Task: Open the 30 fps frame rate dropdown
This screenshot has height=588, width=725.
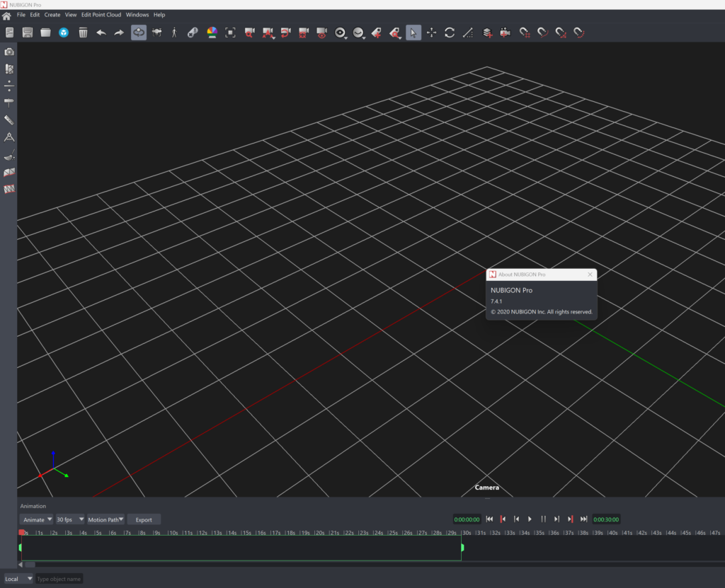Action: (70, 519)
